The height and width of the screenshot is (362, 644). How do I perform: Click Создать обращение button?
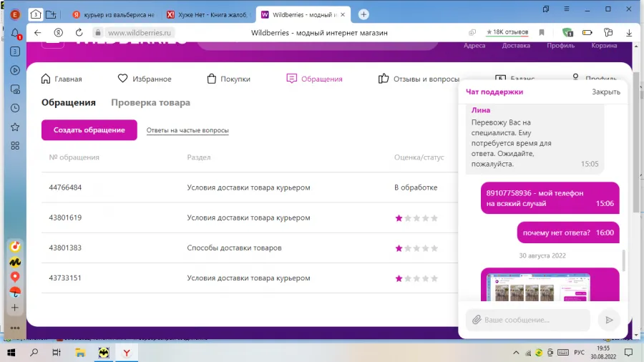click(89, 130)
